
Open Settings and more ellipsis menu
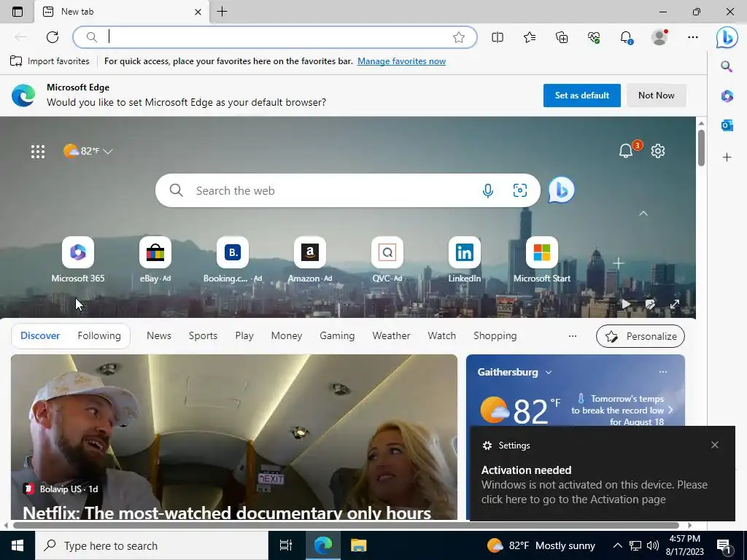click(x=693, y=37)
